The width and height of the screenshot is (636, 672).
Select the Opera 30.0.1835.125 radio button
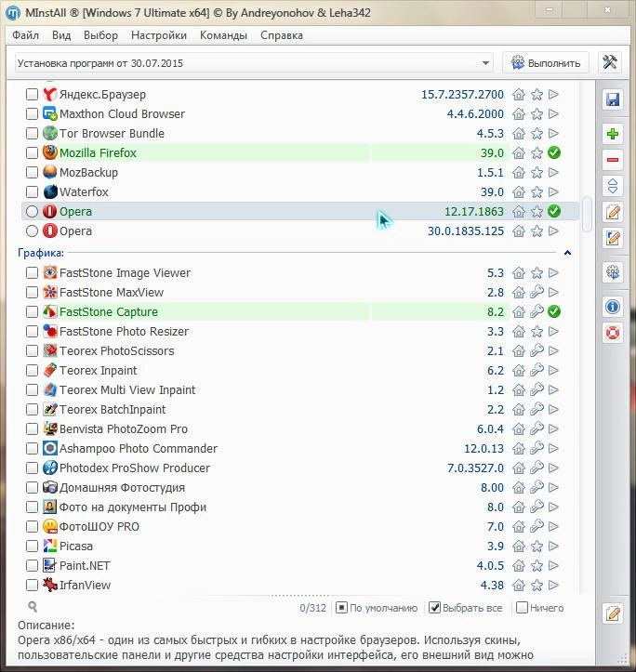pyautogui.click(x=33, y=231)
